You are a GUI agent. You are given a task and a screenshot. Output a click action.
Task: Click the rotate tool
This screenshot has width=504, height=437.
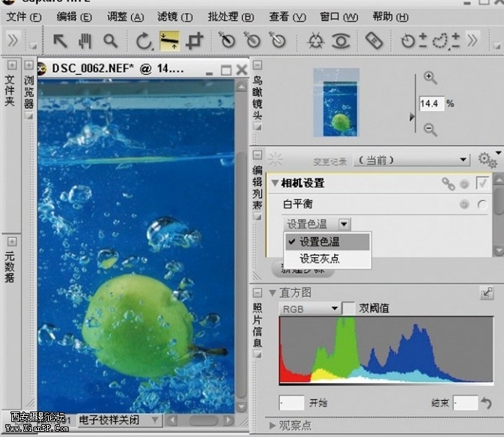144,41
